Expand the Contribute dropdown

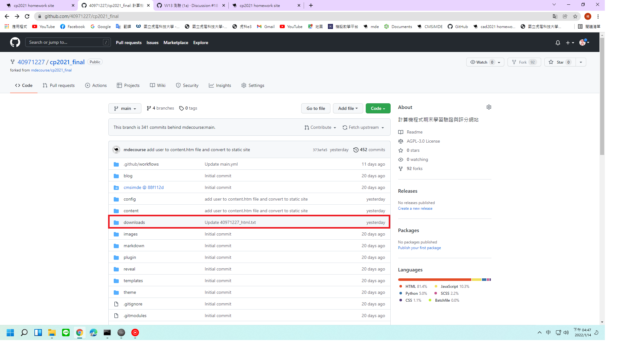pos(320,128)
